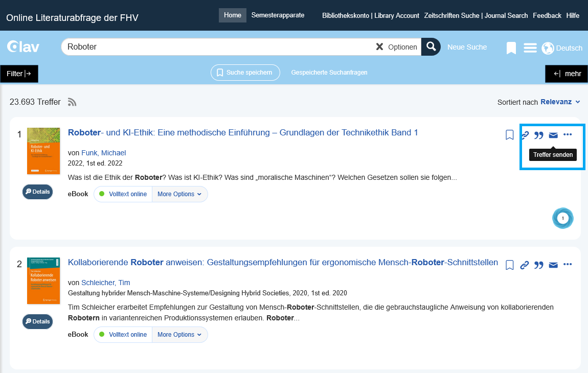Click Suche speichern button
Image resolution: width=588 pixels, height=373 pixels.
coord(245,73)
